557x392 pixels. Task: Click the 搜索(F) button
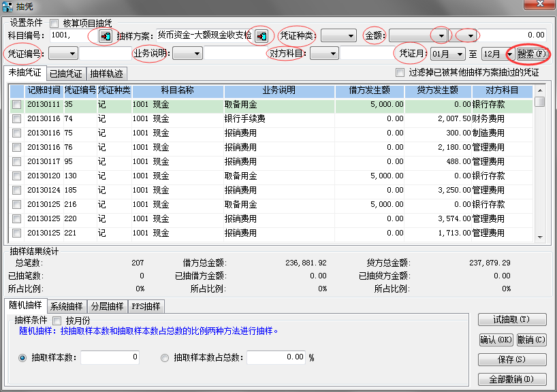[x=532, y=54]
